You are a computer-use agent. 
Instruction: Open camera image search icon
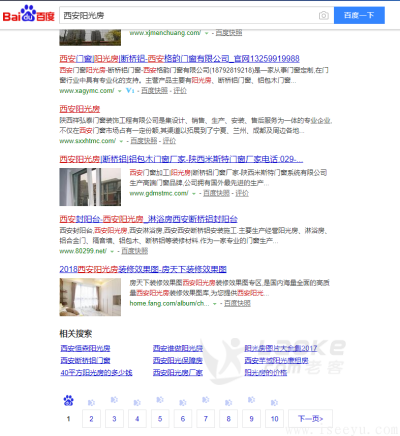(323, 15)
